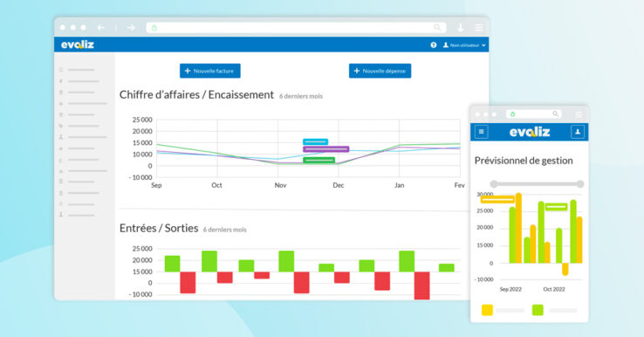Click the "Prévisionnel de gestion" heading
Screen dimensions: 644x337
[524, 161]
